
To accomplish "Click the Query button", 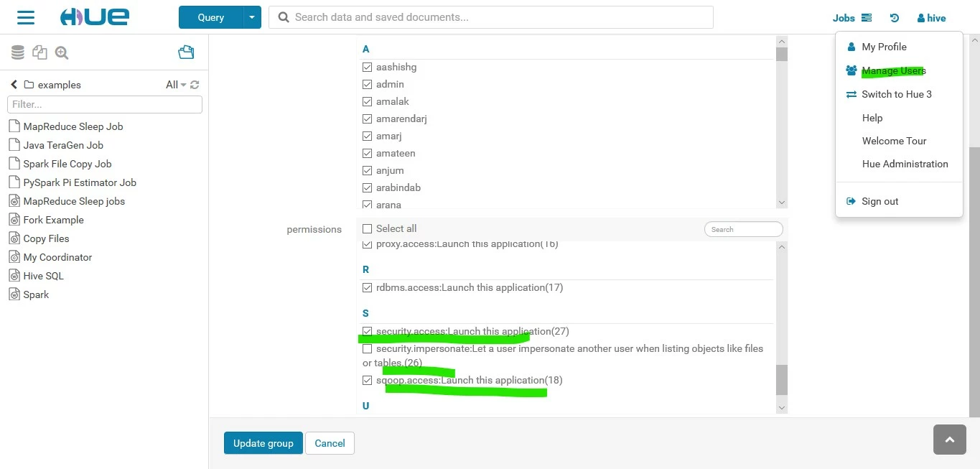I will click(x=211, y=17).
